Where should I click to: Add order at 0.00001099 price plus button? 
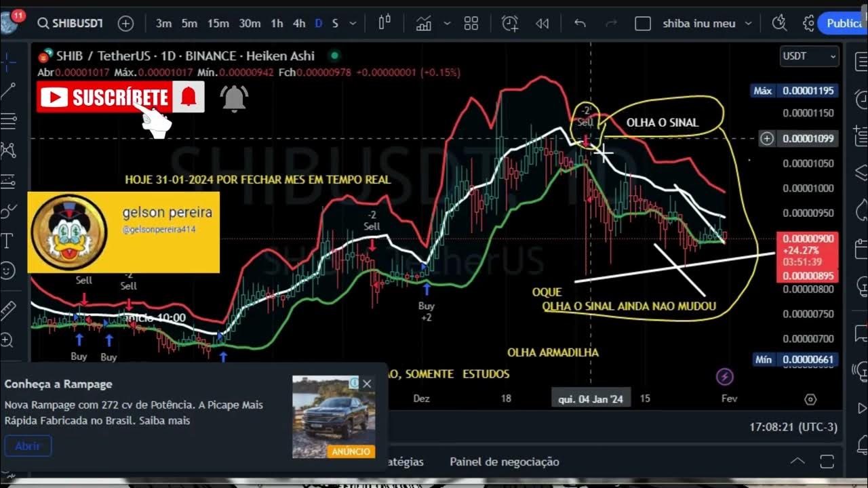767,138
